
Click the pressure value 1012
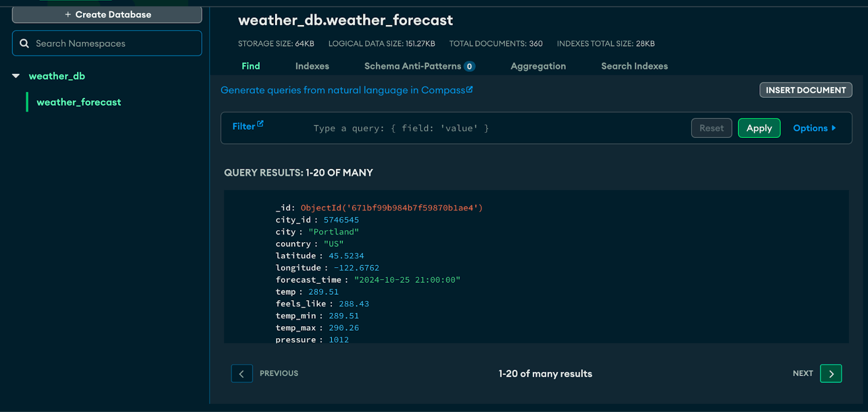pos(339,339)
